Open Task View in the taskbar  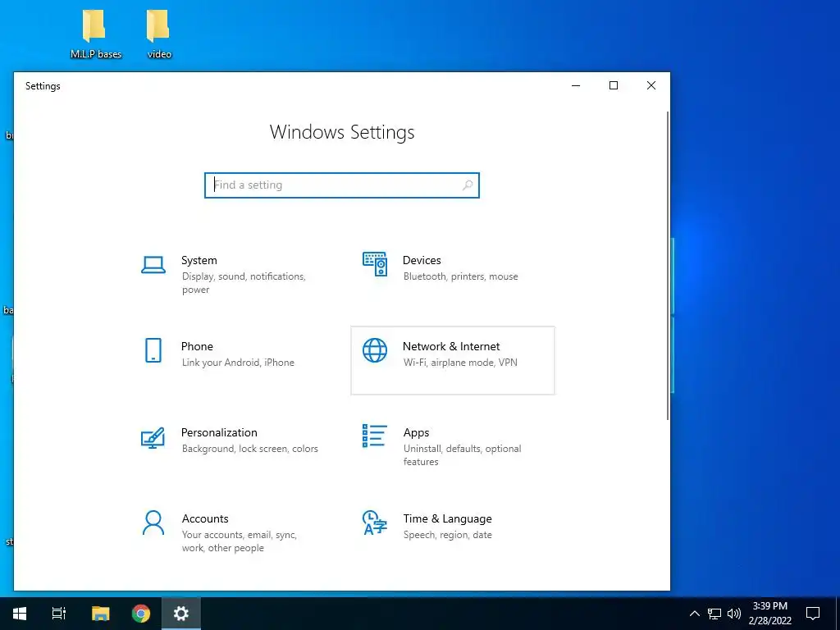(59, 614)
